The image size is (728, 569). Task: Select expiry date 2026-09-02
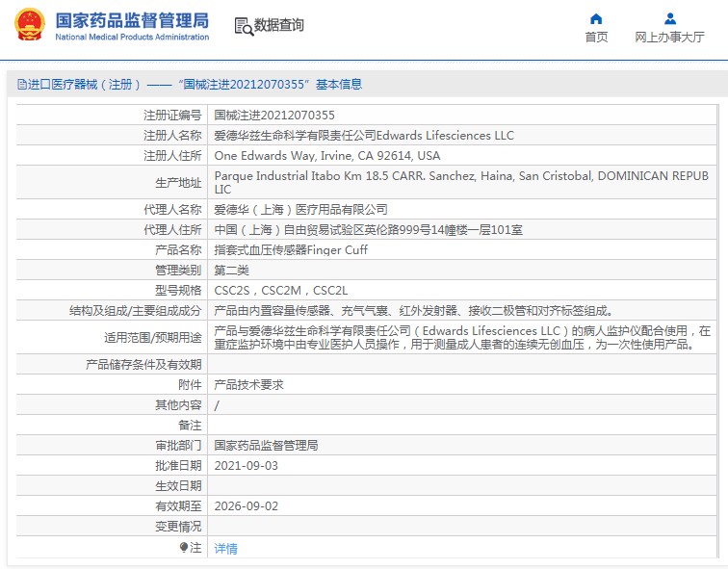247,505
